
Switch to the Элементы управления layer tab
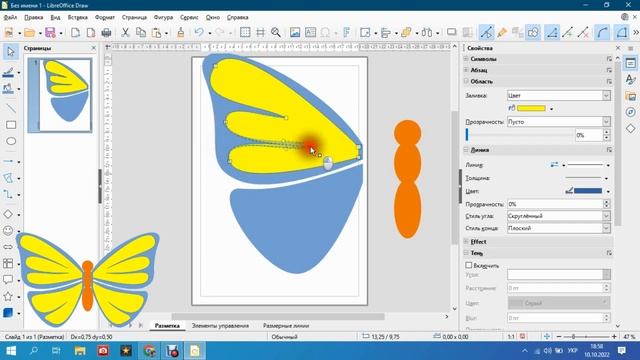(x=220, y=326)
